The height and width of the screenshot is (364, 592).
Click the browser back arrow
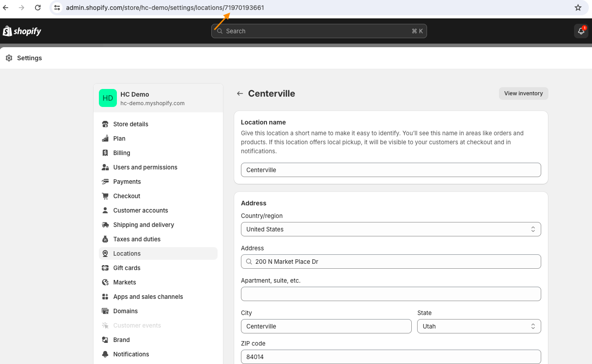coord(6,8)
